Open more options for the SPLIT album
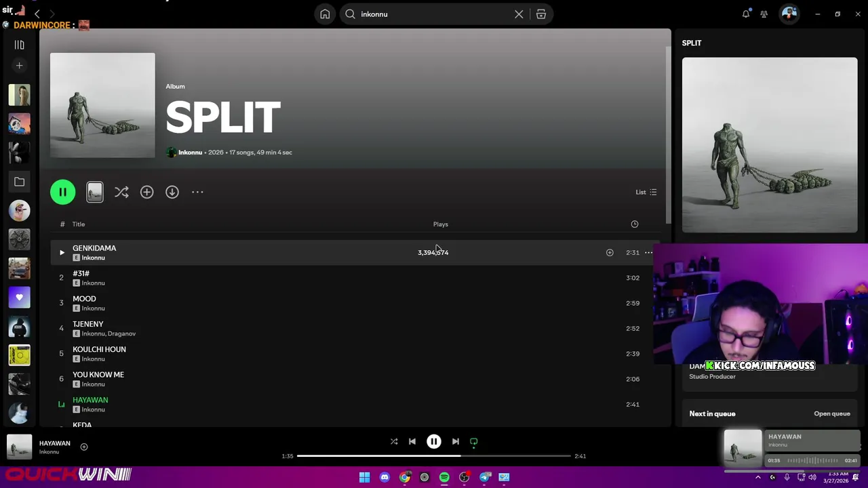The height and width of the screenshot is (488, 868). (x=197, y=192)
